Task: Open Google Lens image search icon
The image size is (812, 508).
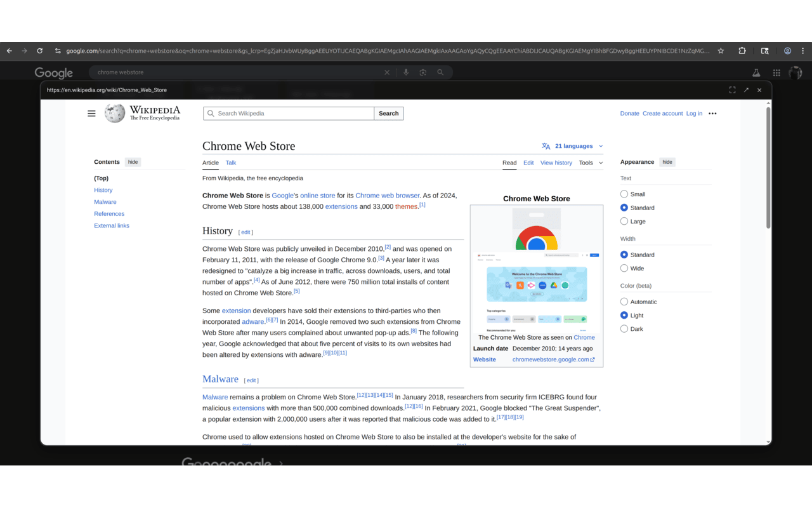Action: click(423, 72)
